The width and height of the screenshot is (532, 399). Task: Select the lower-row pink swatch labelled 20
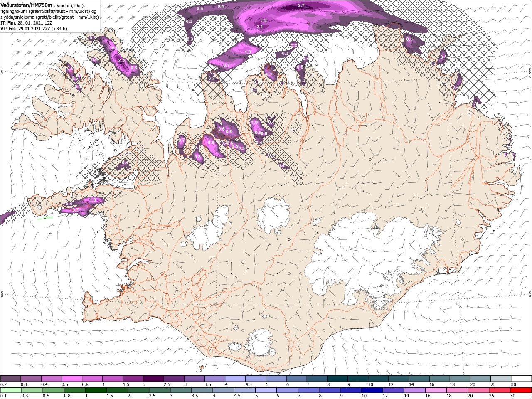click(478, 390)
